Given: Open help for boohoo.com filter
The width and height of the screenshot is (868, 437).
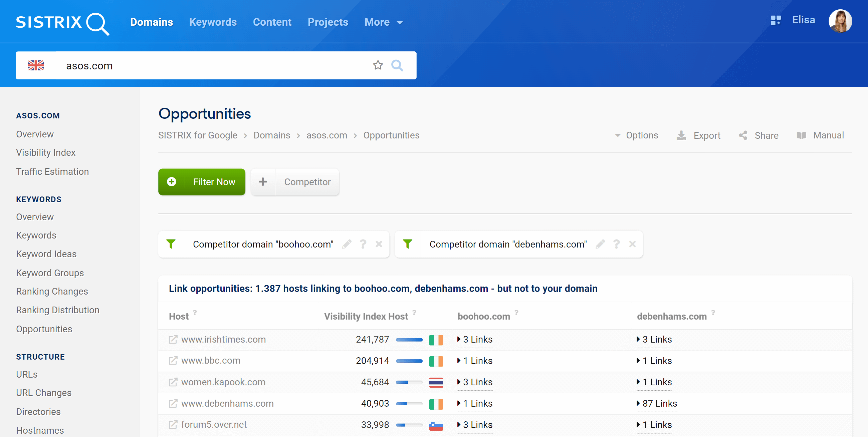Looking at the screenshot, I should point(363,244).
